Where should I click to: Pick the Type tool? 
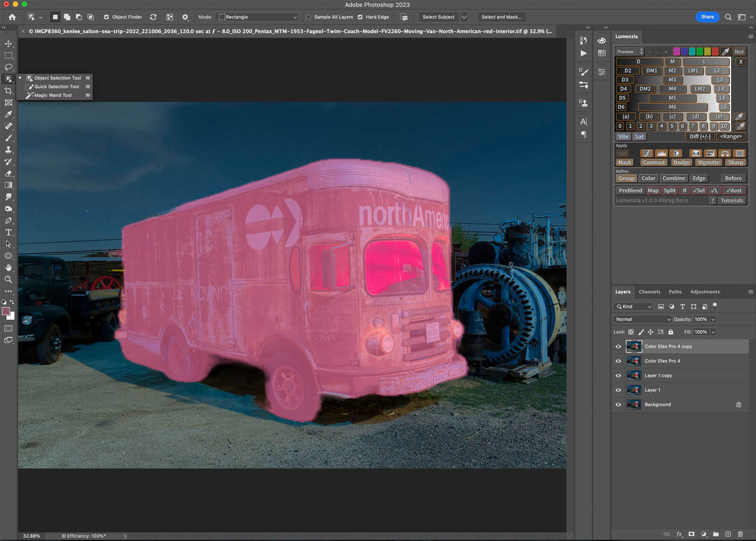(9, 232)
